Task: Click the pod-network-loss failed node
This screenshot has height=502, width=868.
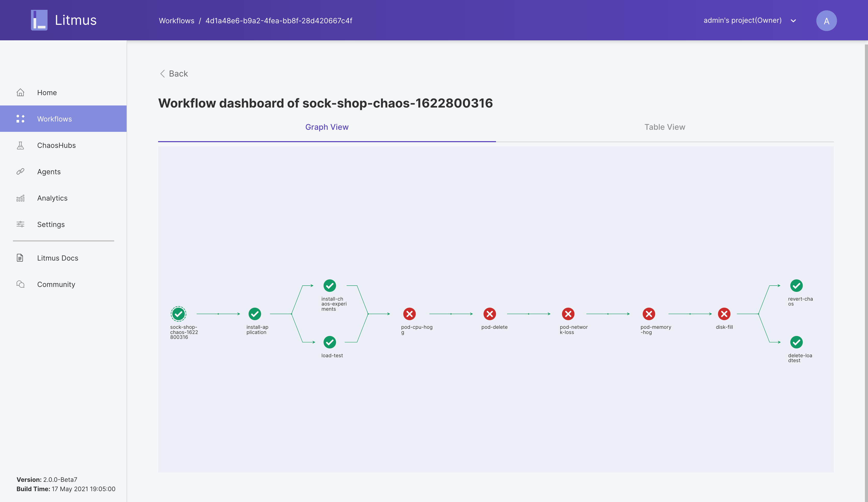Action: point(568,314)
